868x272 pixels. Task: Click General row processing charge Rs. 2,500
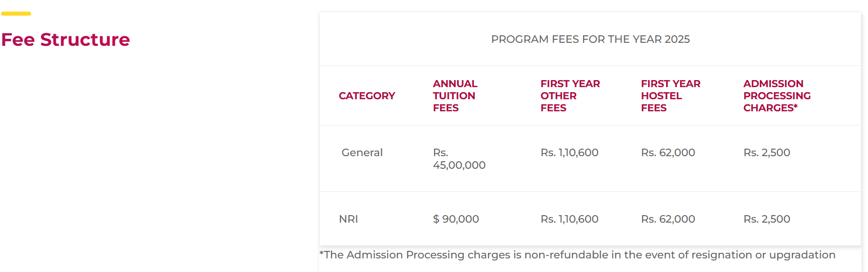[x=766, y=153]
